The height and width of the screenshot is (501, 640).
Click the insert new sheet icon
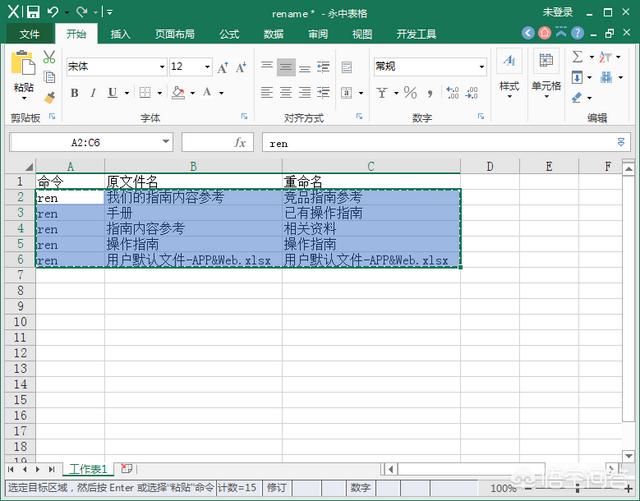tap(127, 469)
